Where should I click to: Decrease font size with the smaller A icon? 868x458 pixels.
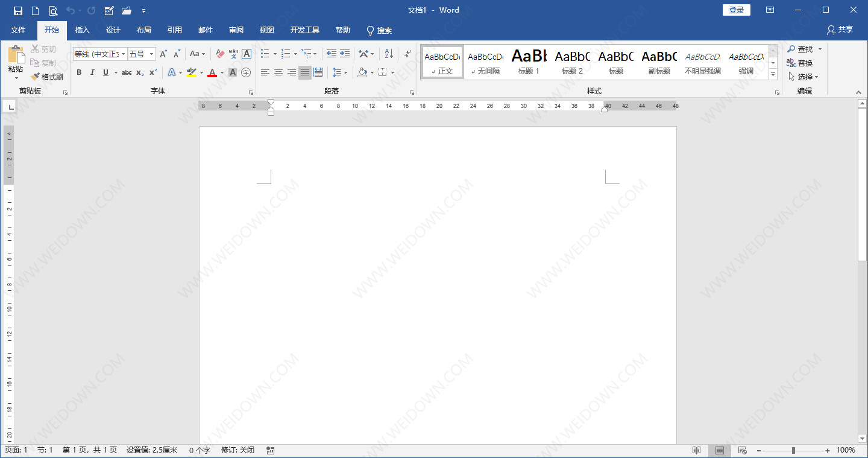coord(177,54)
